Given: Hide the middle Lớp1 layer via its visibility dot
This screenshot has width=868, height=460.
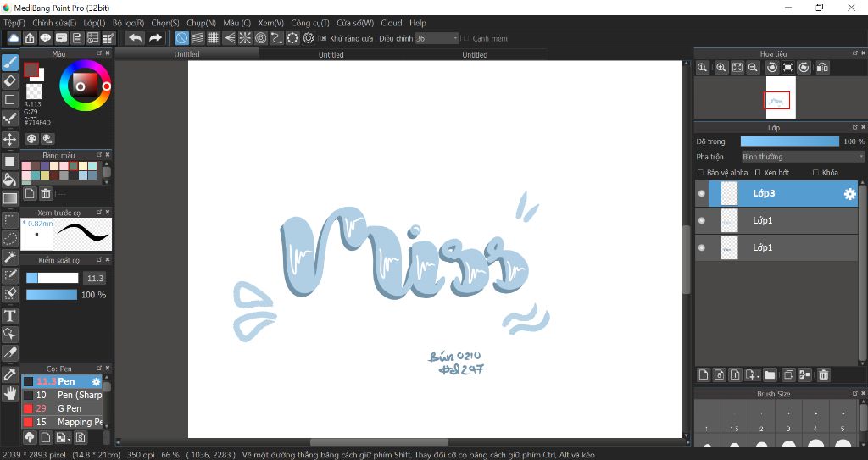Looking at the screenshot, I should [702, 220].
